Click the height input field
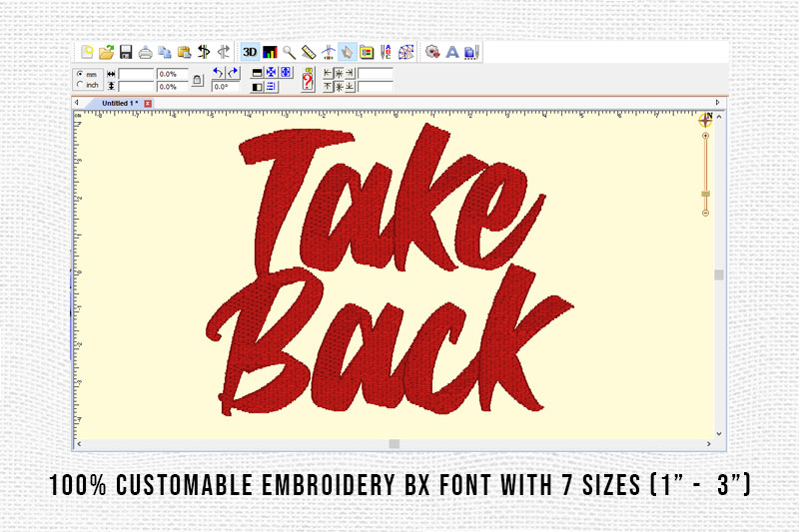The height and width of the screenshot is (532, 799). tap(136, 87)
